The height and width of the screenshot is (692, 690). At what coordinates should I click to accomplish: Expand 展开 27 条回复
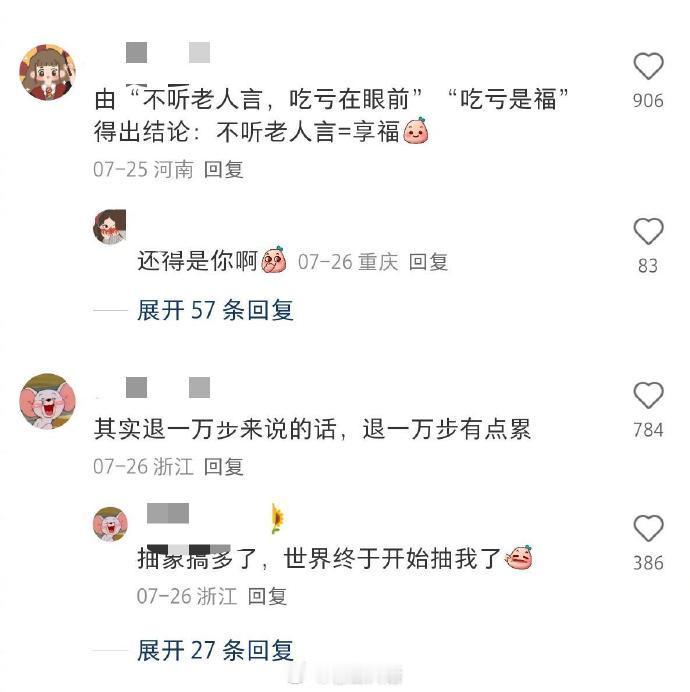215,651
